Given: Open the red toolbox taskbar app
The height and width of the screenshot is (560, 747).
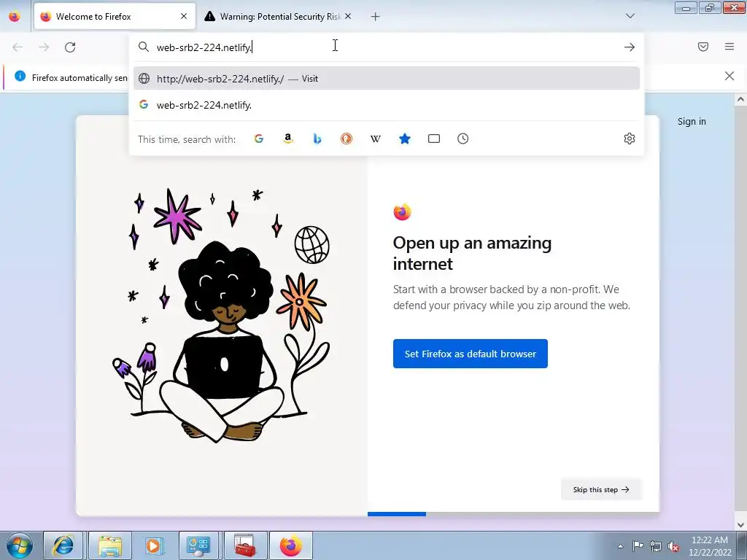Looking at the screenshot, I should 245,545.
